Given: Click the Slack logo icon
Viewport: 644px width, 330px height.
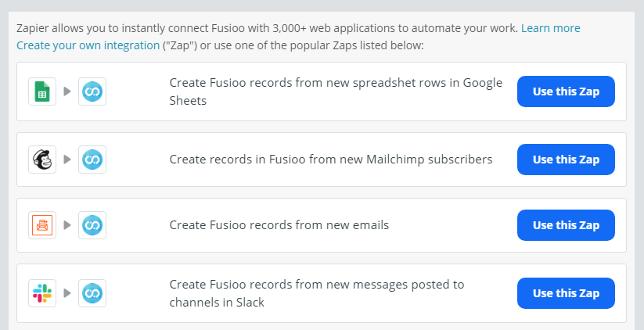Looking at the screenshot, I should click(x=42, y=293).
